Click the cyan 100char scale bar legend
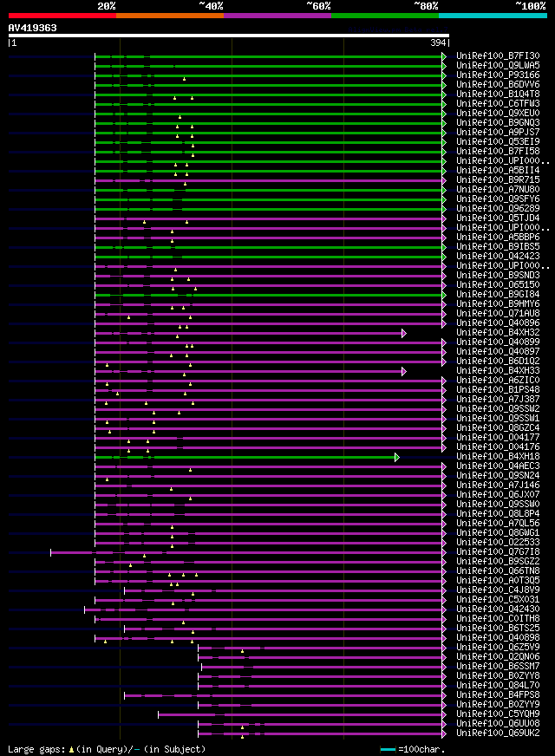 point(388,749)
